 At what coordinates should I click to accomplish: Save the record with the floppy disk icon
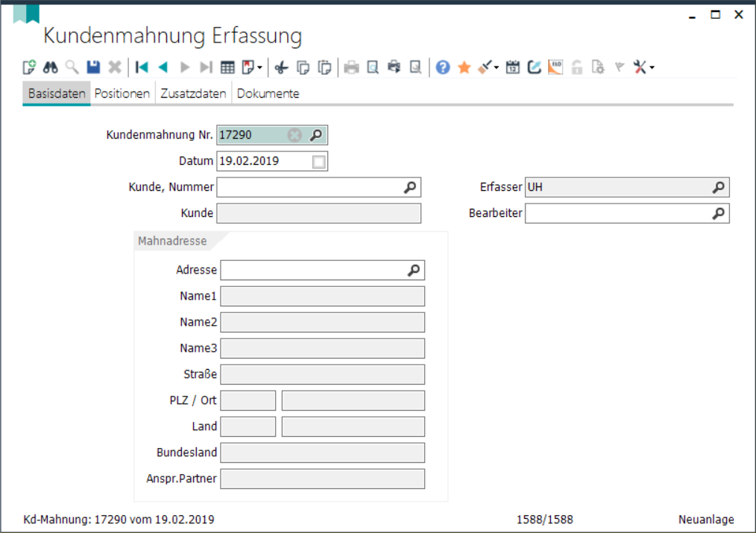[x=93, y=67]
